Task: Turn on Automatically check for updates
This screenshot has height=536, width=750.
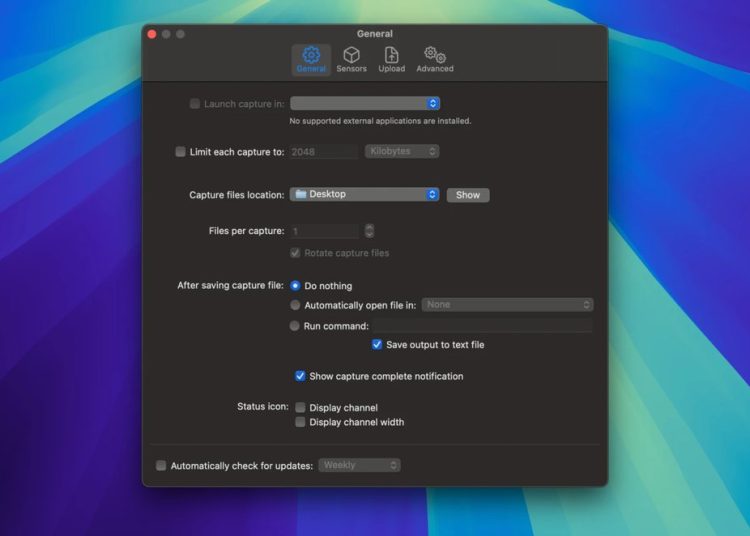Action: (161, 466)
